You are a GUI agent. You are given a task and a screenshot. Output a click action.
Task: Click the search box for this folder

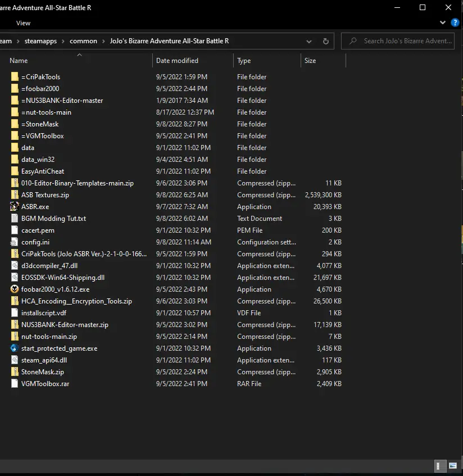tap(398, 41)
